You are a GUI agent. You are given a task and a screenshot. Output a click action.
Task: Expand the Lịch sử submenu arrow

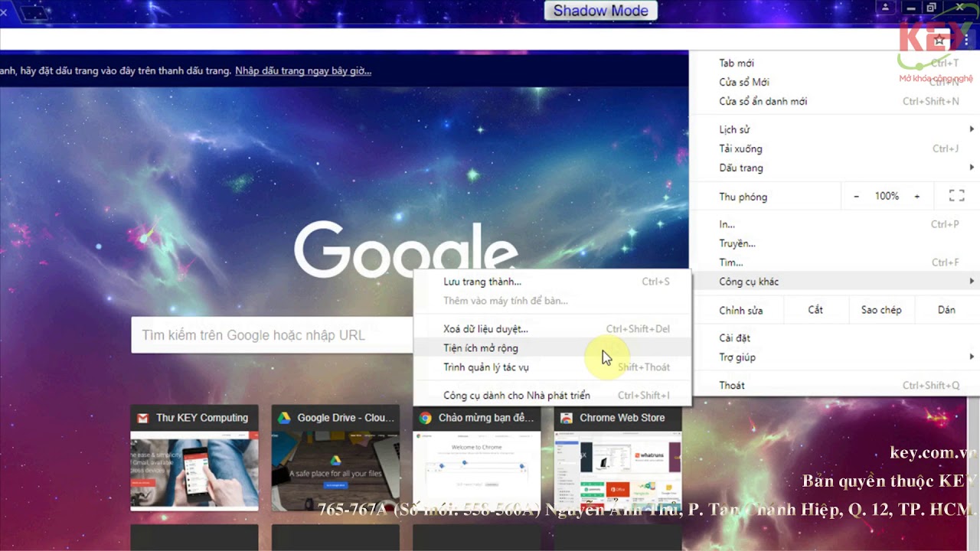(x=972, y=129)
